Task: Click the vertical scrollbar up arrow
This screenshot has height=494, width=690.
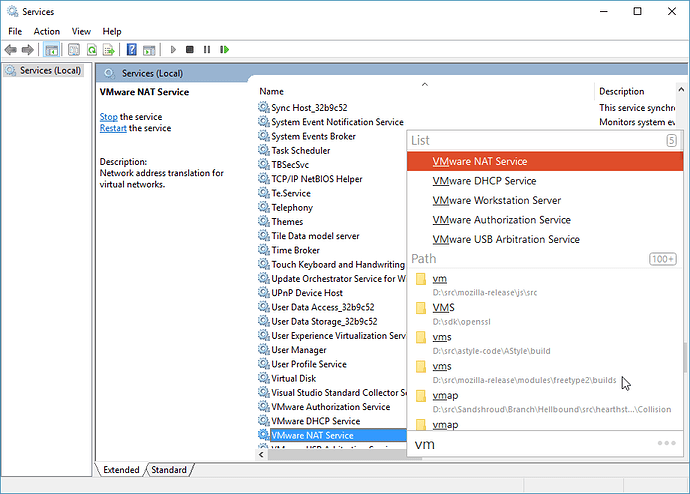Action: click(681, 89)
